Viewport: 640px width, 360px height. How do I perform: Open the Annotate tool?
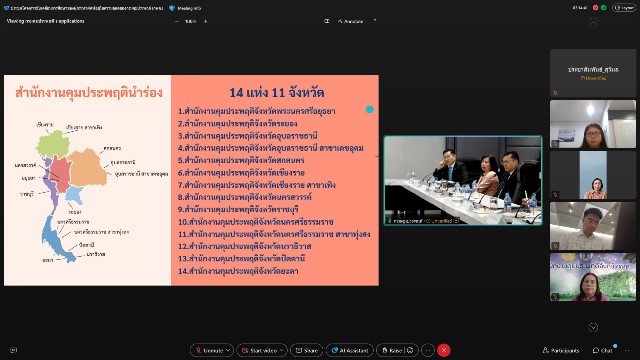point(351,21)
